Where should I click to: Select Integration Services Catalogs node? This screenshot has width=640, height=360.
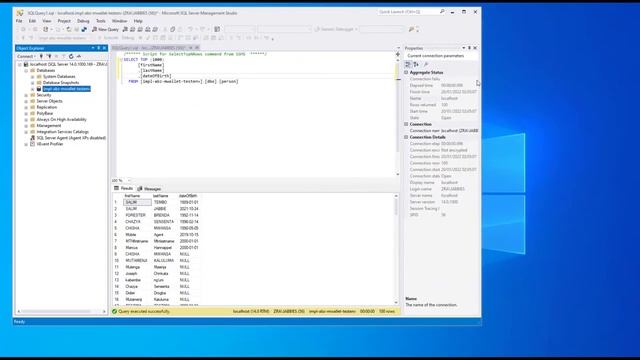click(62, 132)
